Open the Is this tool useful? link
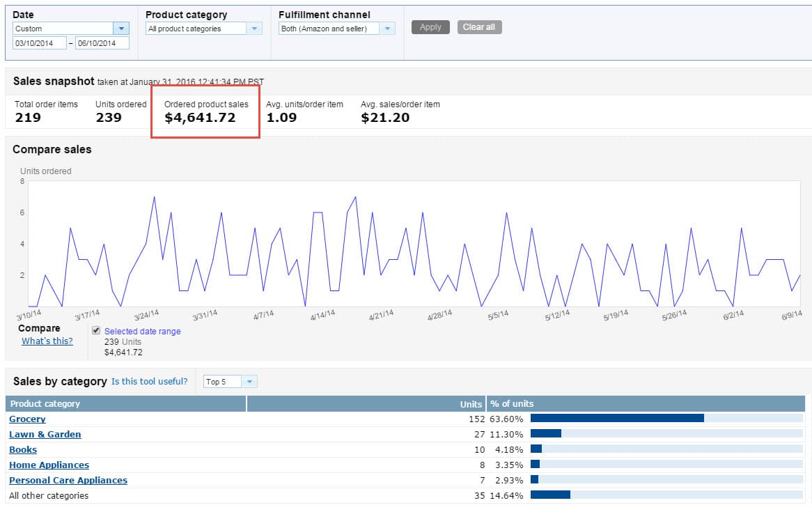 coord(149,382)
